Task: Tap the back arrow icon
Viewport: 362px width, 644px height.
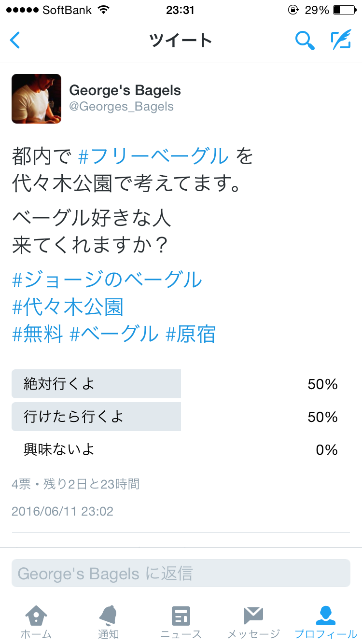Action: coord(15,40)
